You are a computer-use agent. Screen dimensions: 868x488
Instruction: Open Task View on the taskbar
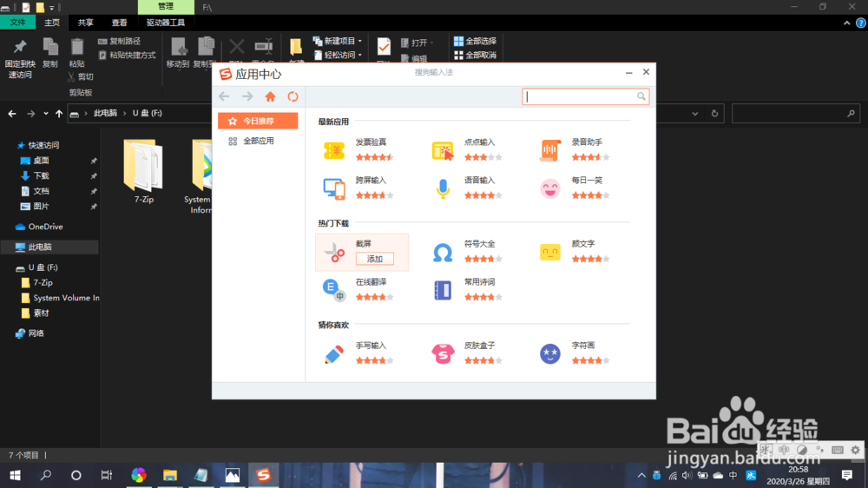pos(106,475)
